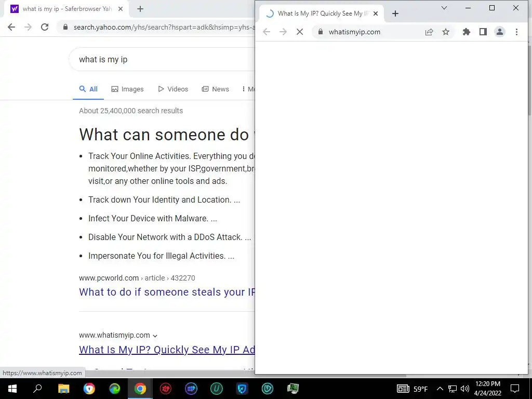Open volume speaker icon in tray

465,389
